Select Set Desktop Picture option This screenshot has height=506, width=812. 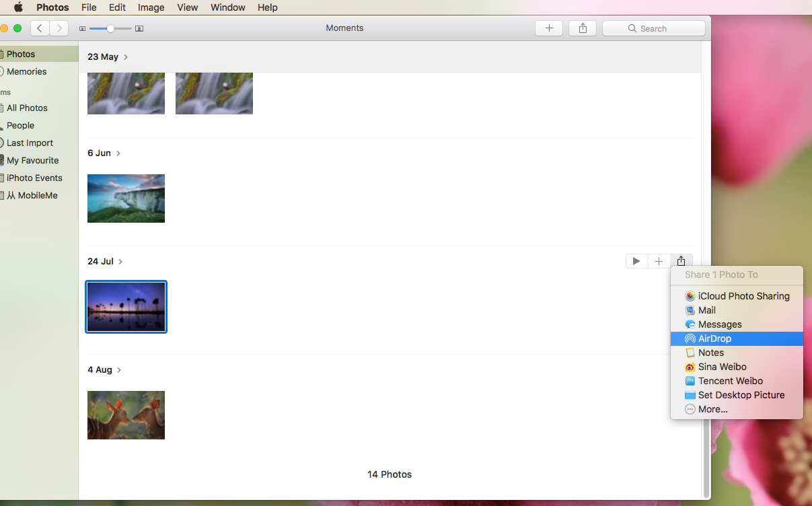point(741,395)
